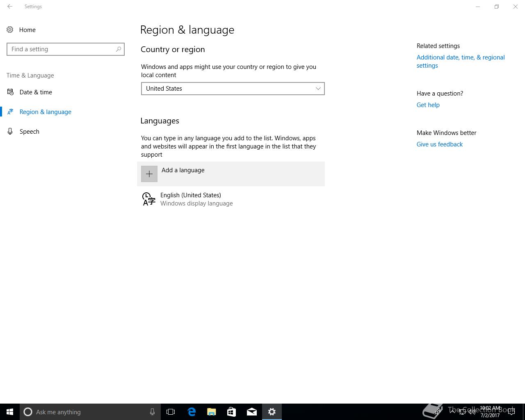This screenshot has height=420, width=525.
Task: Open the Windows Store from taskbar
Action: click(x=232, y=412)
